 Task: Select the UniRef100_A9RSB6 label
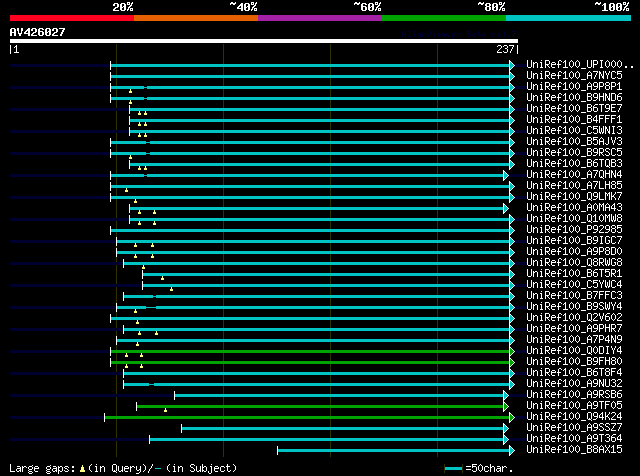574,395
